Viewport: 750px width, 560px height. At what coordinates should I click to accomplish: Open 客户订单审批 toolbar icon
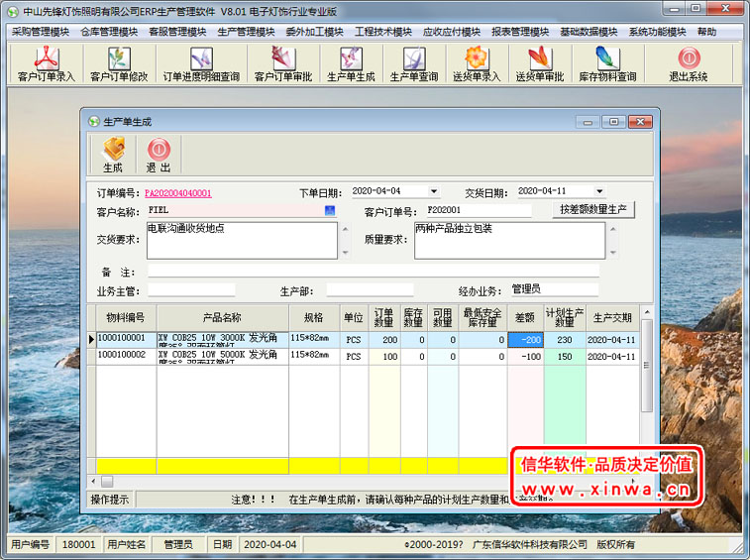coord(283,63)
